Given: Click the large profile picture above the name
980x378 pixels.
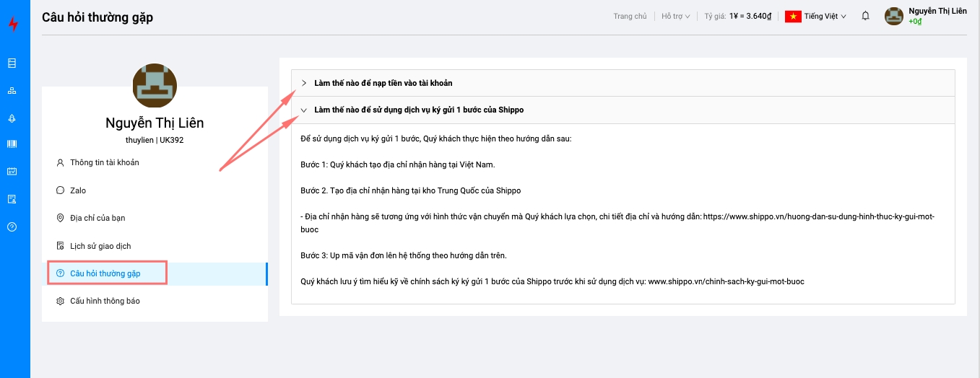Looking at the screenshot, I should click(155, 86).
